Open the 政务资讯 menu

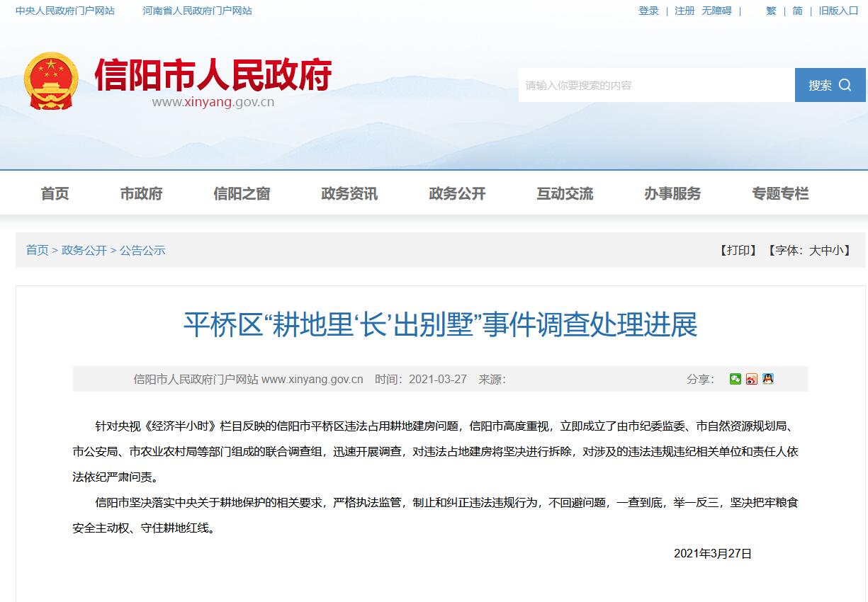[x=349, y=193]
